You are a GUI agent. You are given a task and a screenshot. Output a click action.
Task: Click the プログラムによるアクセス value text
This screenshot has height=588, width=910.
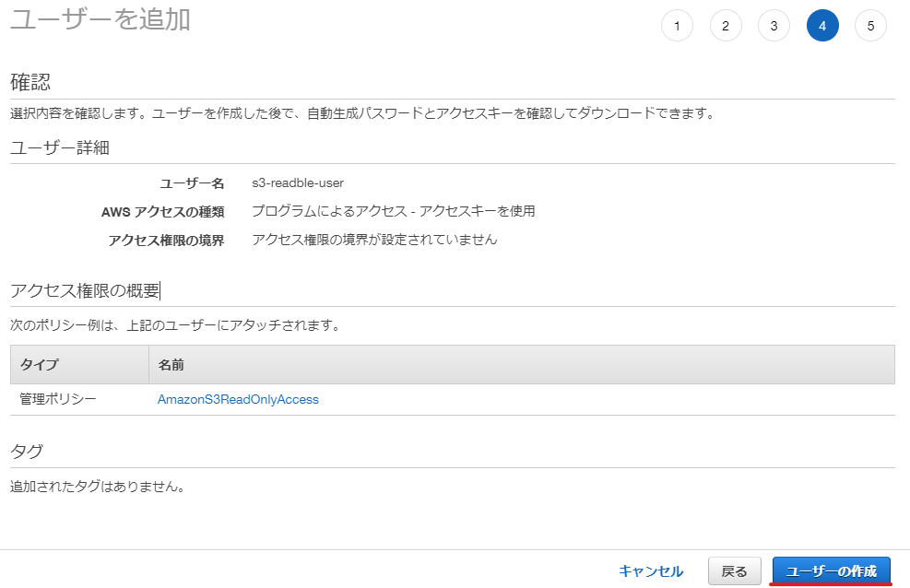(394, 211)
